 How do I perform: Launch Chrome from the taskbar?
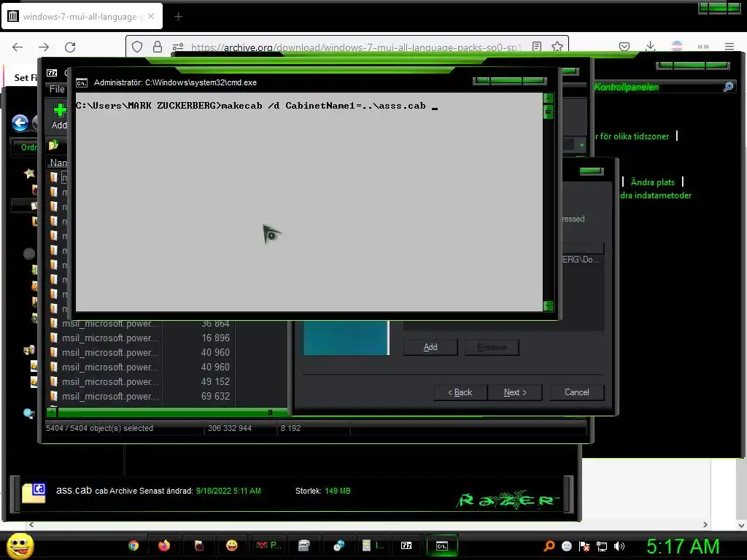[133, 545]
